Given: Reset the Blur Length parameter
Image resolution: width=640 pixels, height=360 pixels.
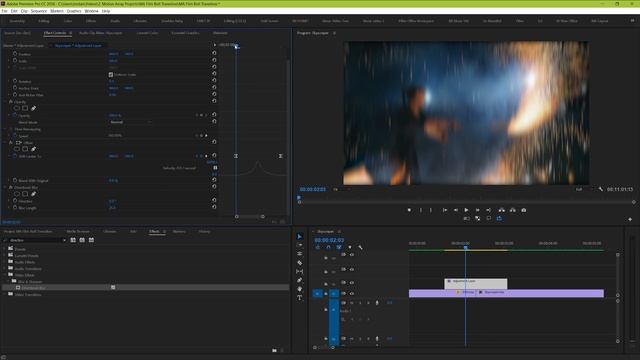Looking at the screenshot, I should [214, 207].
